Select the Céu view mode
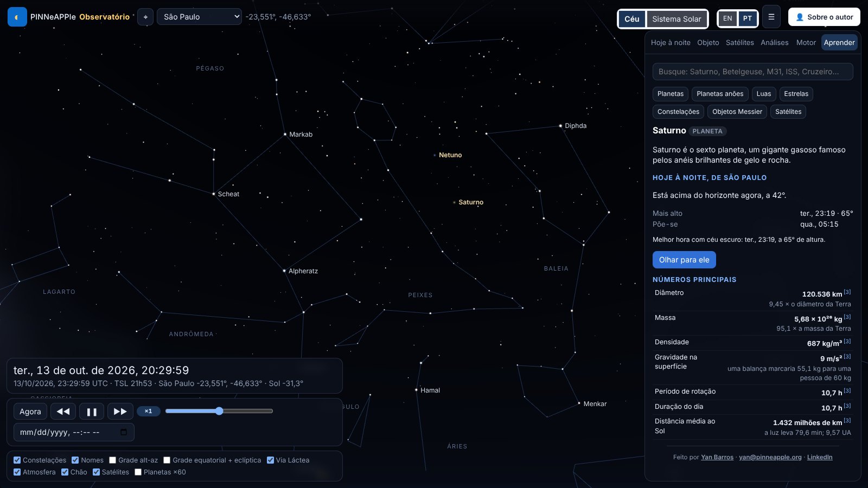The height and width of the screenshot is (488, 868). point(632,19)
